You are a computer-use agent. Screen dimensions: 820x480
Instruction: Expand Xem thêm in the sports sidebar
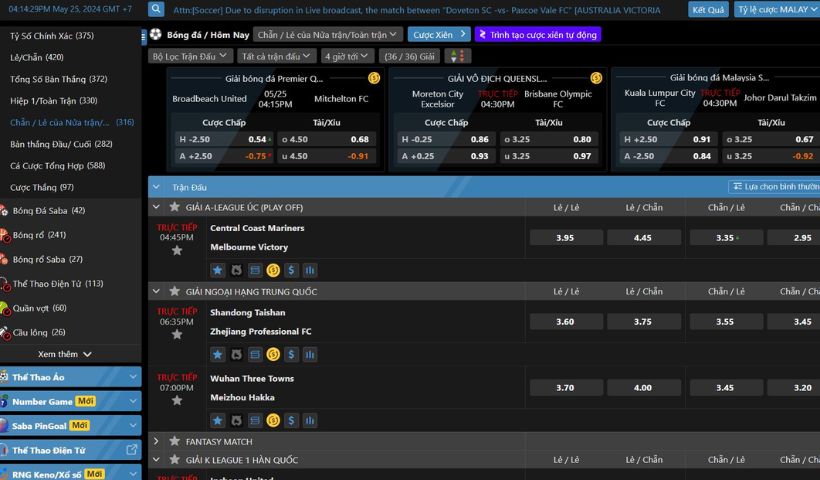(x=64, y=354)
